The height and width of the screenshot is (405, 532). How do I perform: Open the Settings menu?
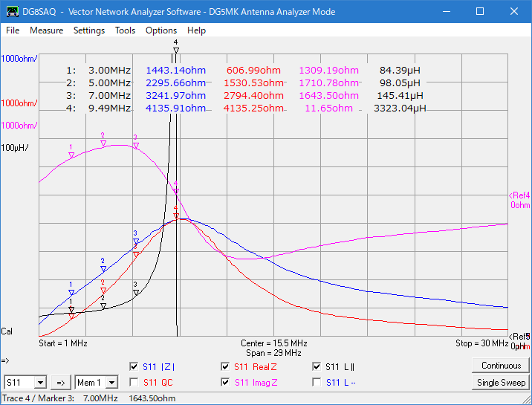coord(89,30)
